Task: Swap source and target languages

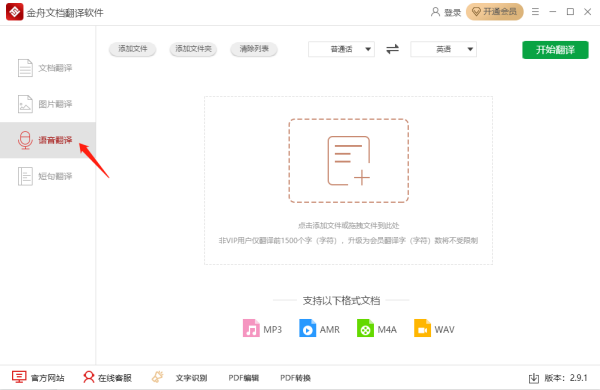Action: tap(393, 49)
